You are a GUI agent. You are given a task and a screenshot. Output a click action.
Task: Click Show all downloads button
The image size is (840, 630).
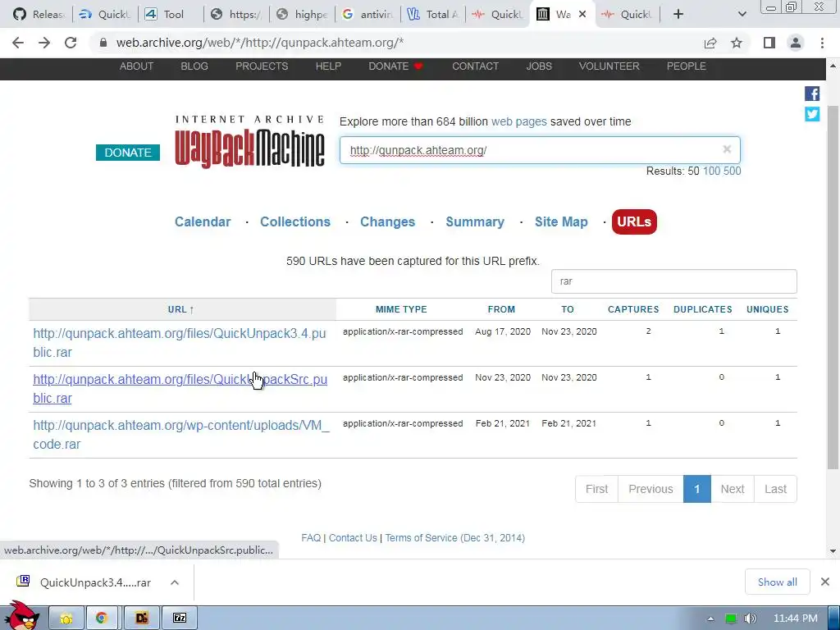point(778,582)
